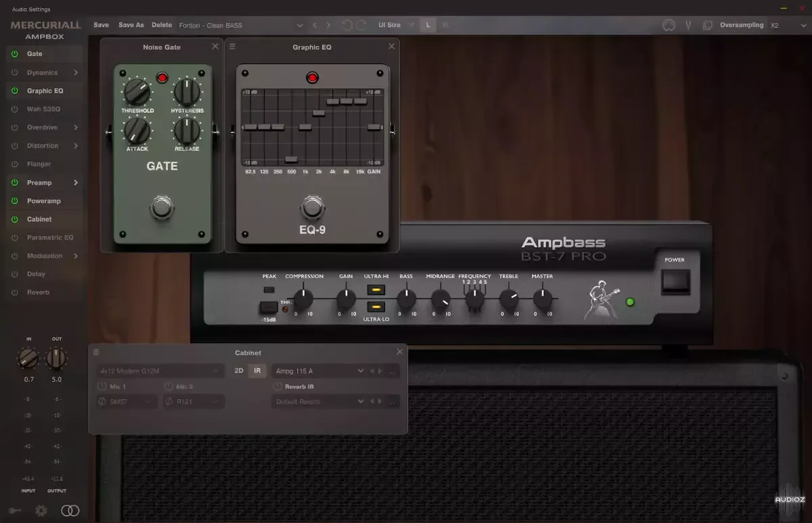Screen dimensions: 812x523
Task: Open the preset list dropdown arrow
Action: (300, 26)
